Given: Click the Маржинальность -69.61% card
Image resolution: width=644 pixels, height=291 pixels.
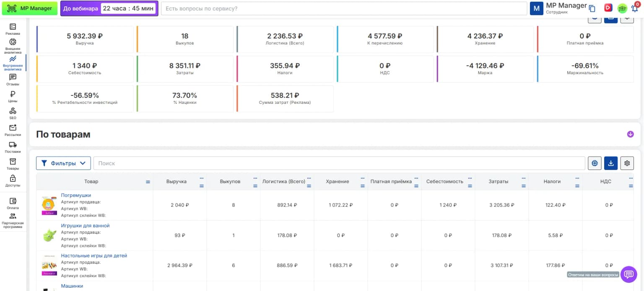Looking at the screenshot, I should tap(585, 69).
